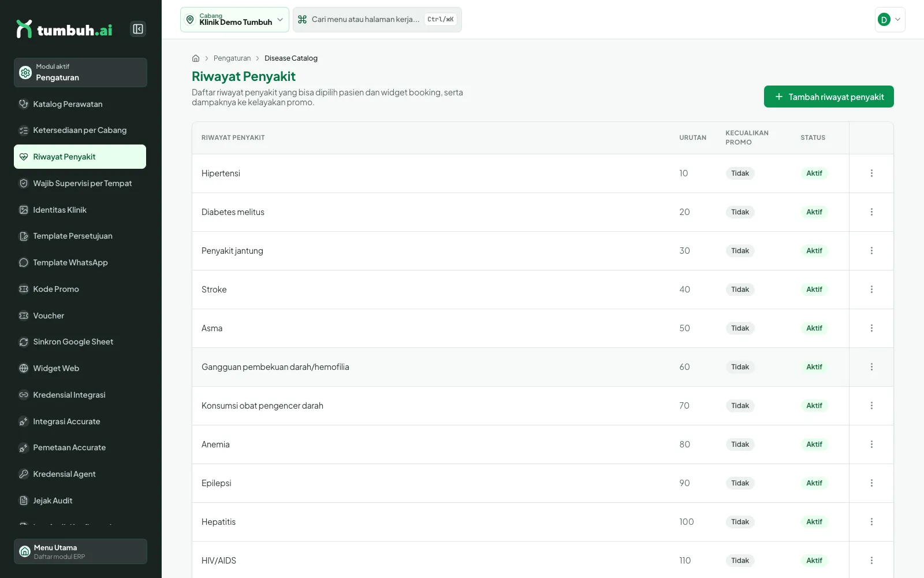
Task: Click the Tidak promo badge for Stroke
Action: click(x=740, y=290)
